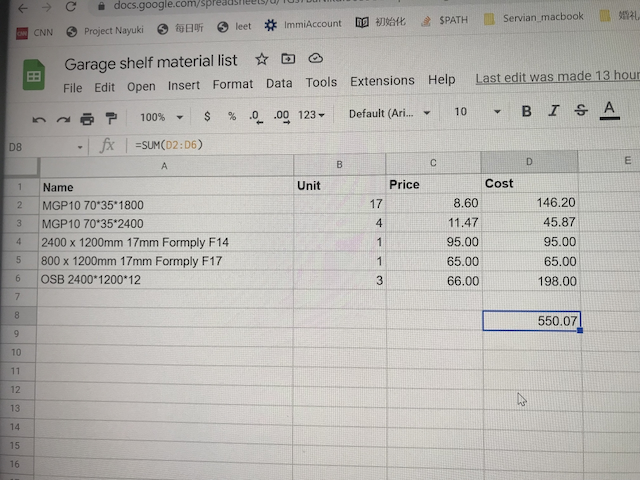Toggle Bold formatting

tap(526, 111)
